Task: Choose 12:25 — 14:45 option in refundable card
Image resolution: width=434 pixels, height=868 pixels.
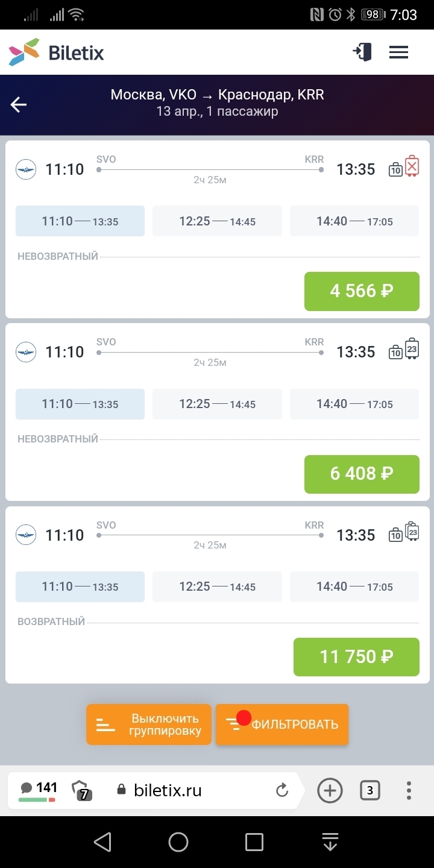Action: [x=217, y=587]
